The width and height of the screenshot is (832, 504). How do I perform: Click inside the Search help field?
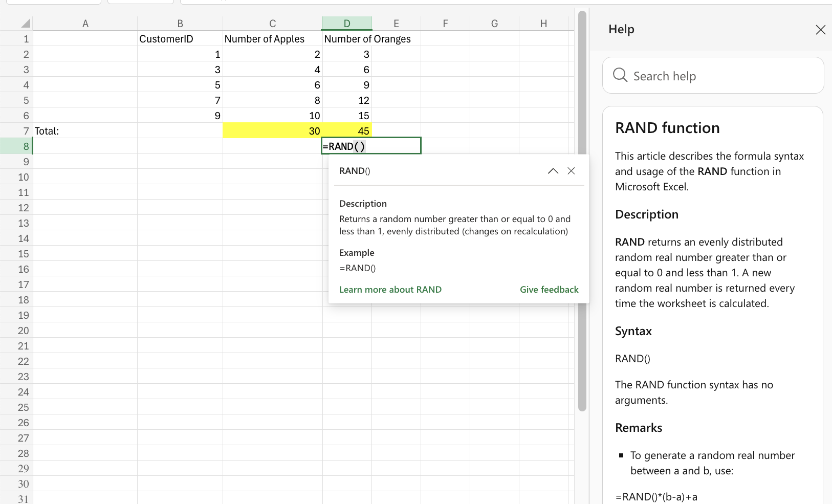point(691,75)
